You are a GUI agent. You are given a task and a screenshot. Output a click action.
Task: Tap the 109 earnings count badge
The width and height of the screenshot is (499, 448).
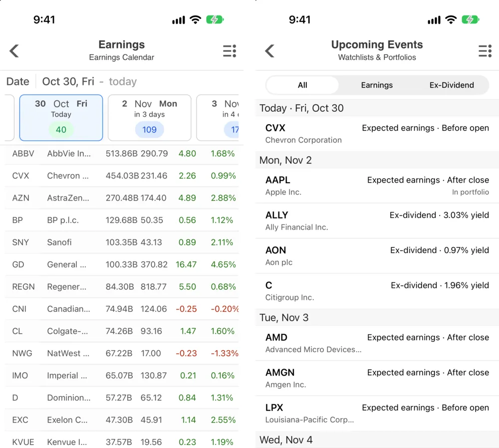coord(150,130)
